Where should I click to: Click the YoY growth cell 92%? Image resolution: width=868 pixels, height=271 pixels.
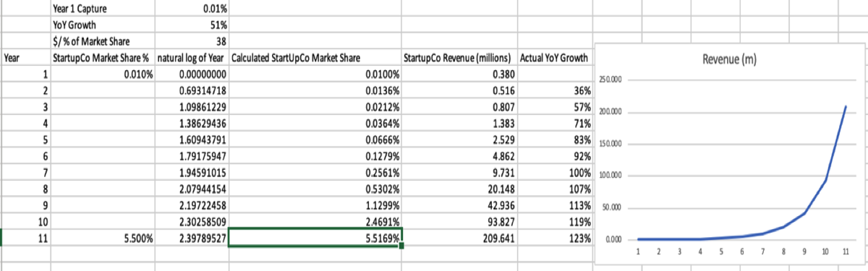556,156
